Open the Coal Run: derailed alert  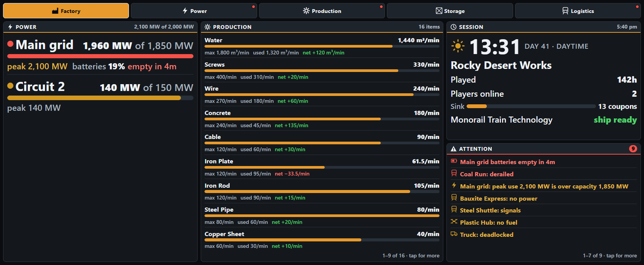coord(544,174)
